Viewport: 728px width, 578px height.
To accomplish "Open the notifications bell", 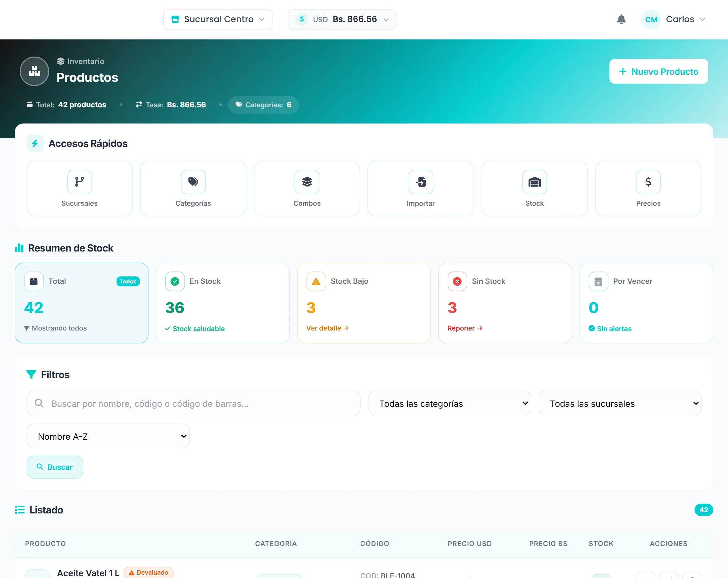I will point(621,19).
